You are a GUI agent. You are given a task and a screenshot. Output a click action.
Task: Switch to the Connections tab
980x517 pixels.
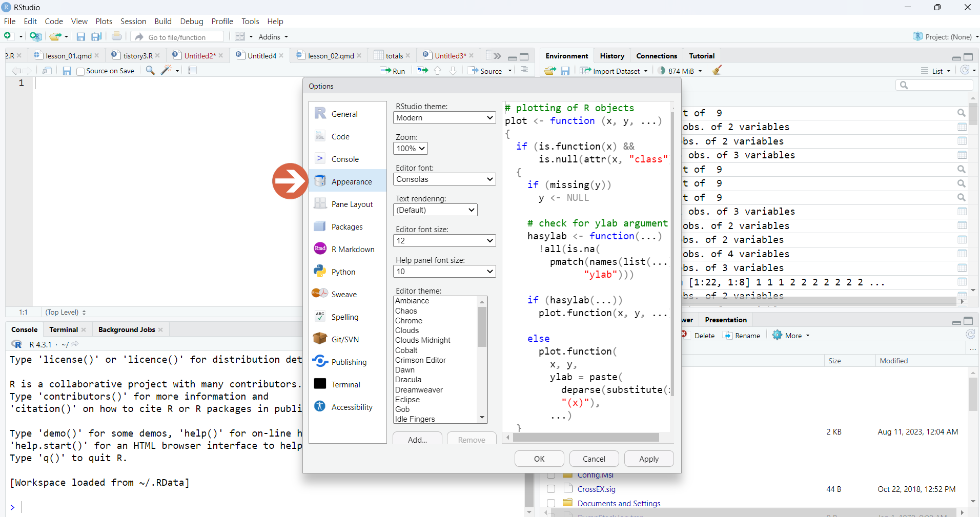(657, 56)
